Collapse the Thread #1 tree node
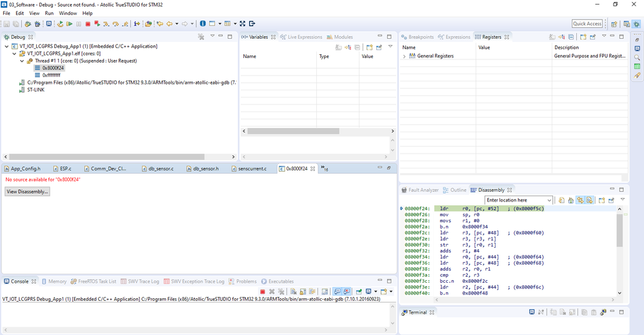This screenshot has height=335, width=644. pyautogui.click(x=22, y=61)
